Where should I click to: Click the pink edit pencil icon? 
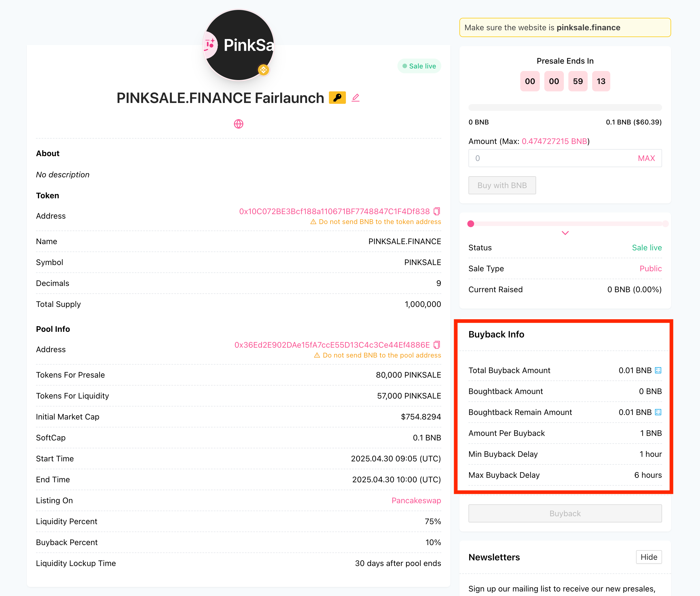coord(356,98)
